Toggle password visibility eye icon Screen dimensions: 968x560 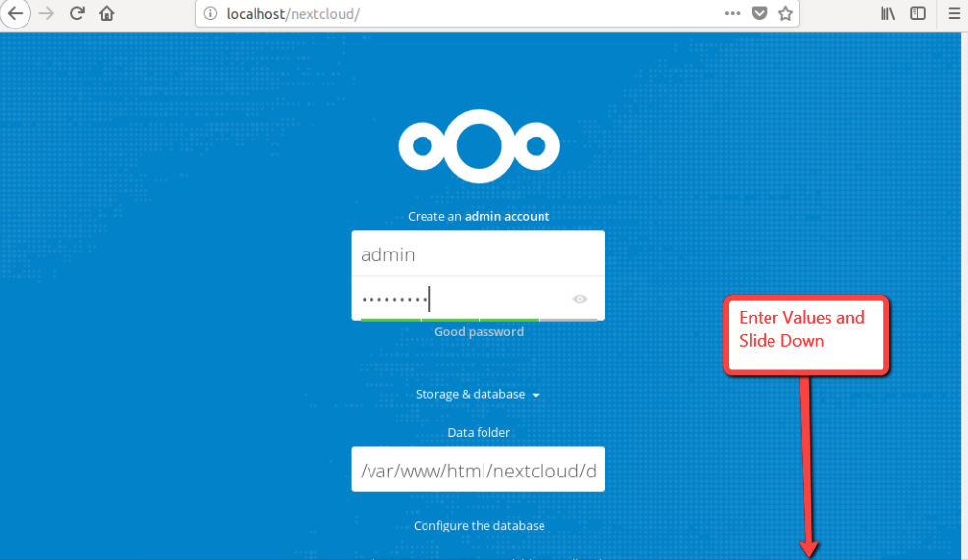(579, 299)
